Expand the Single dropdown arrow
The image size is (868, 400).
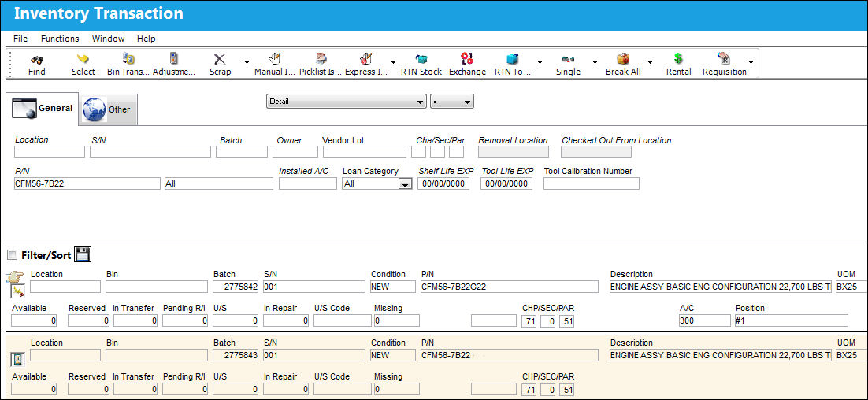pyautogui.click(x=595, y=62)
